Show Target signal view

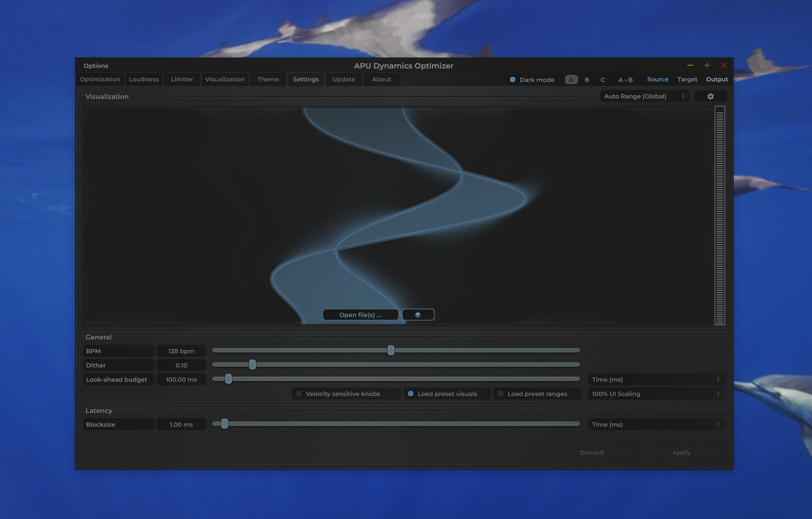point(687,79)
